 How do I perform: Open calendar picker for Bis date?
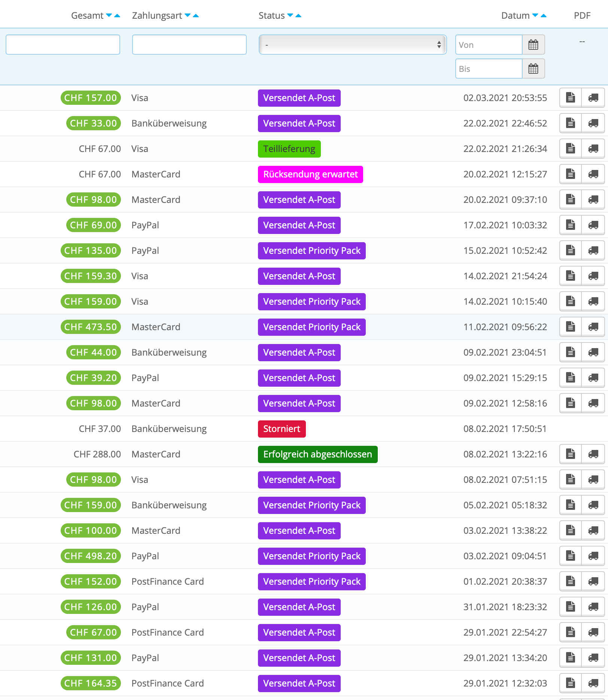(x=533, y=69)
